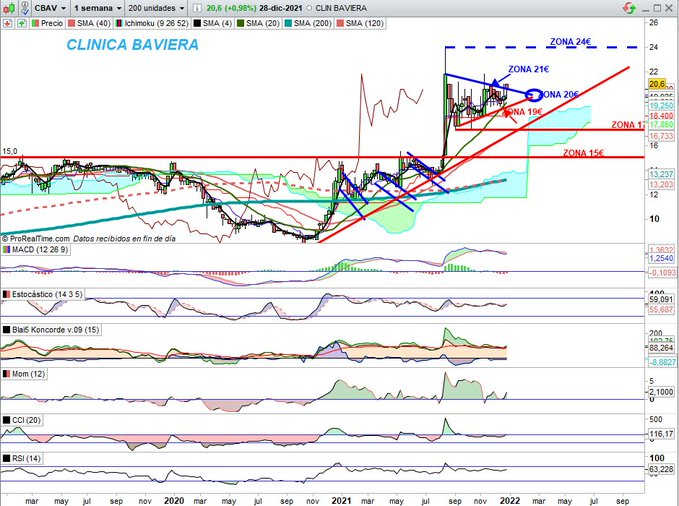Click the 2021 label on the time axis

(x=341, y=501)
